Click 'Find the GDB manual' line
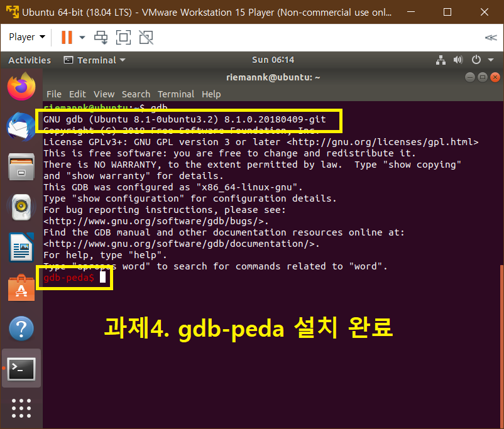504x429 pixels. click(224, 232)
